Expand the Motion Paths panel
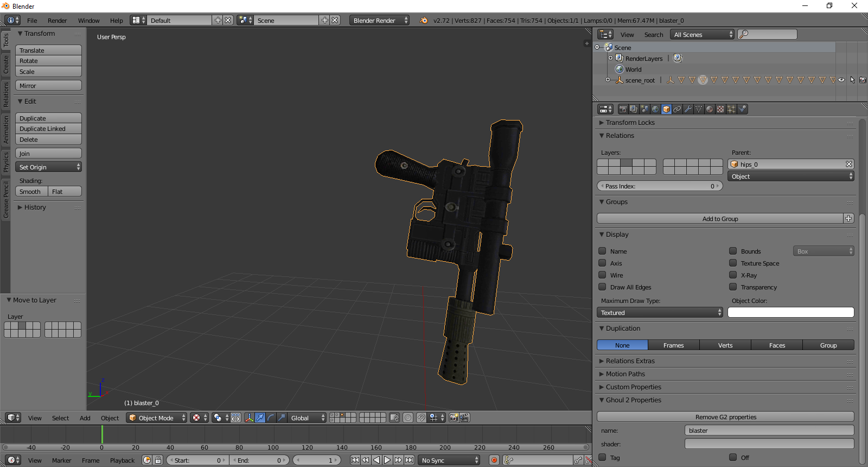This screenshot has width=868, height=467. [626, 374]
